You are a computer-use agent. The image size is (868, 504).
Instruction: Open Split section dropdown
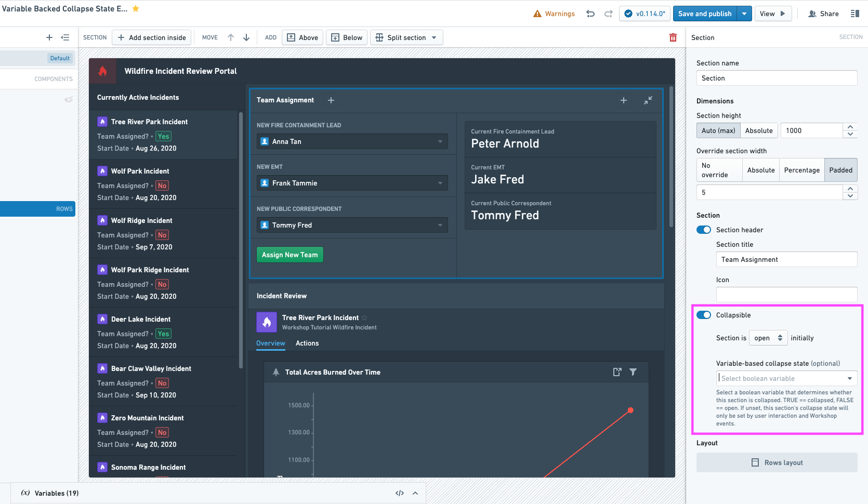pyautogui.click(x=406, y=37)
